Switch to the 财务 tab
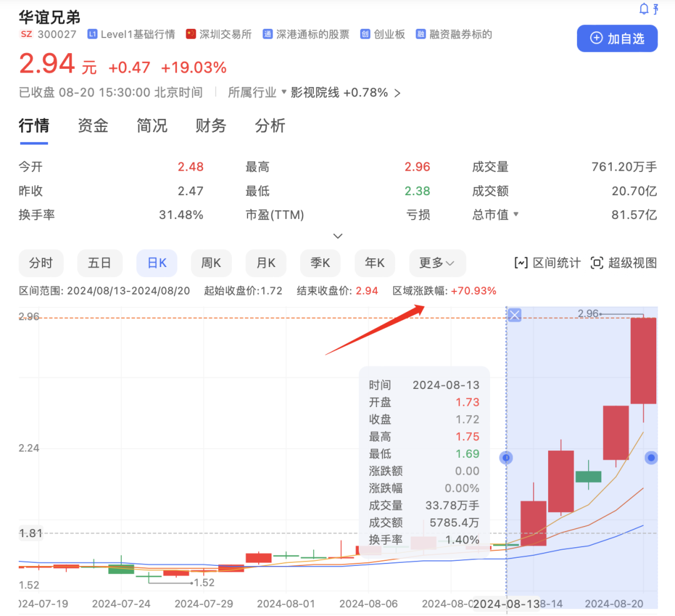 [x=211, y=126]
